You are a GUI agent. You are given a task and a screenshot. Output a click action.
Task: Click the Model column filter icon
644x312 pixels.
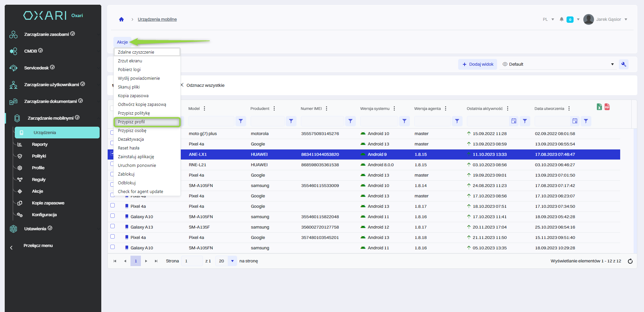[x=241, y=121]
